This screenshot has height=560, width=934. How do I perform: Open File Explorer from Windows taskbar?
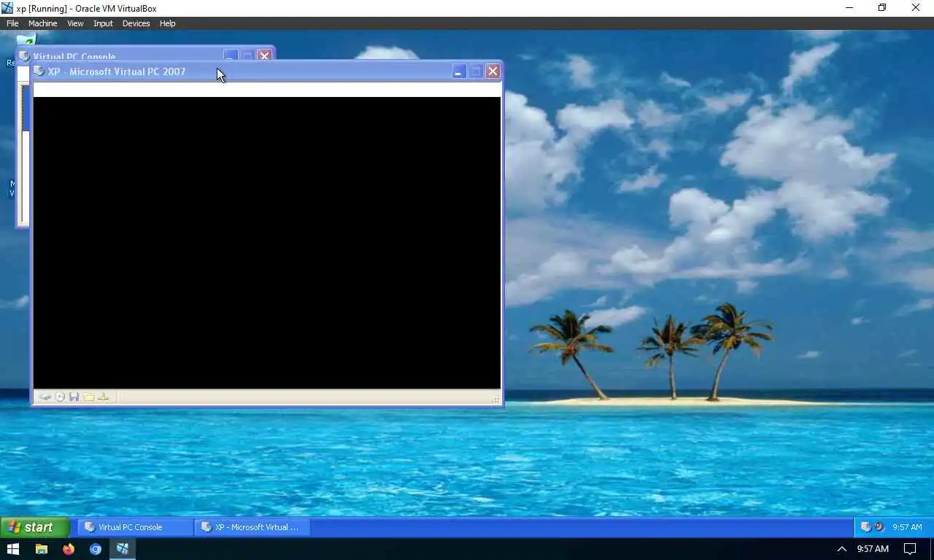pyautogui.click(x=42, y=549)
